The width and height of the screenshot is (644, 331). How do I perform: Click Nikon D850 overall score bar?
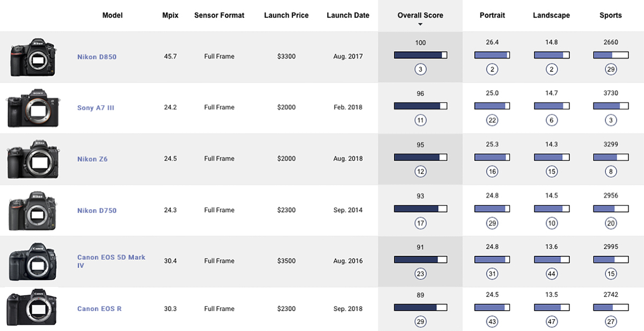pyautogui.click(x=420, y=55)
